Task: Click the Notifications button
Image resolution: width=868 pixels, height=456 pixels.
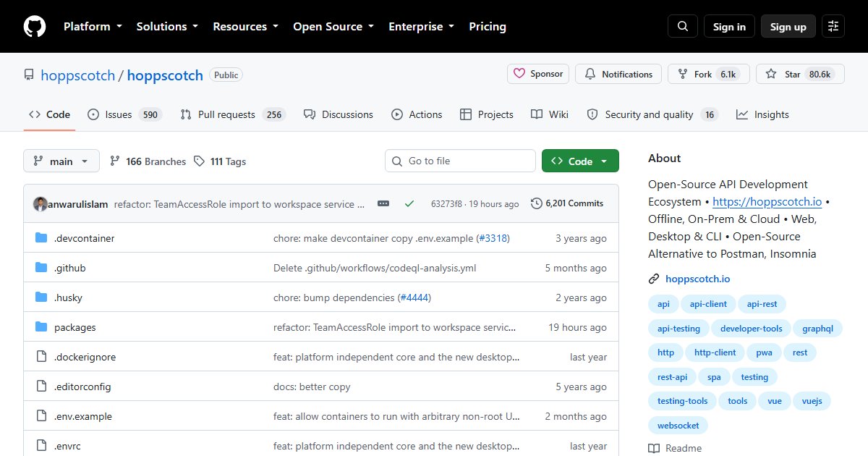Action: click(618, 74)
